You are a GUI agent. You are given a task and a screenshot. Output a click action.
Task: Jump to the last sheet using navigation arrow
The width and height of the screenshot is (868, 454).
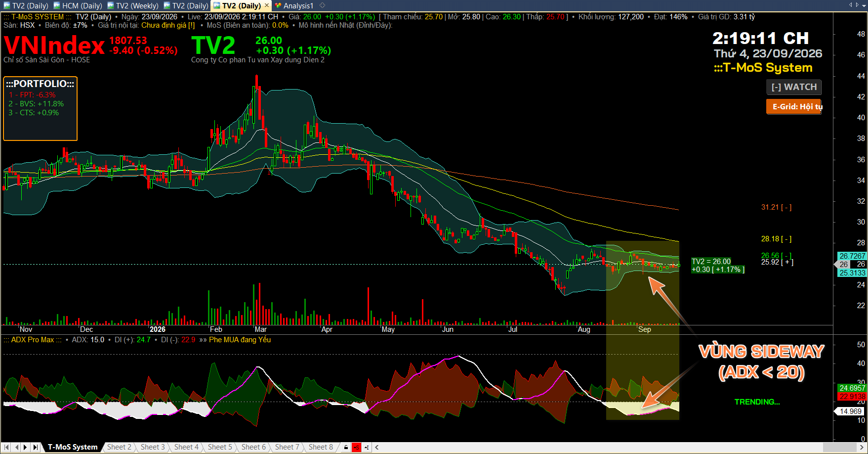coord(35,447)
